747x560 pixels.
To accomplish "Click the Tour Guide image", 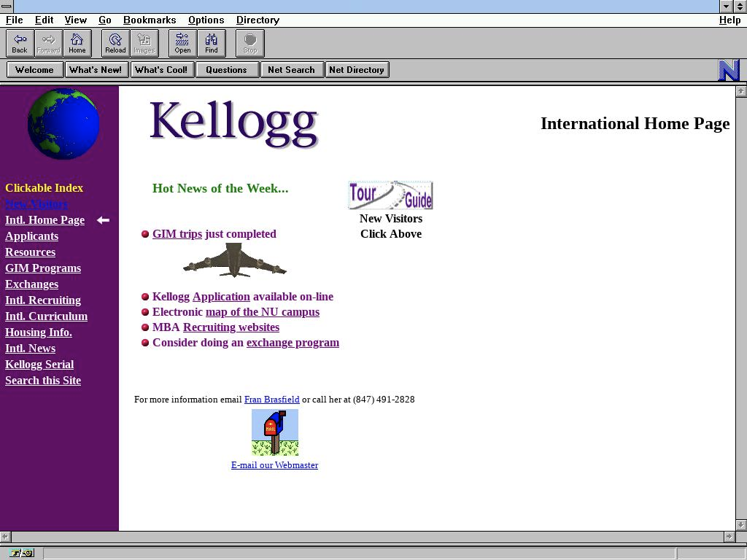I will (x=390, y=195).
